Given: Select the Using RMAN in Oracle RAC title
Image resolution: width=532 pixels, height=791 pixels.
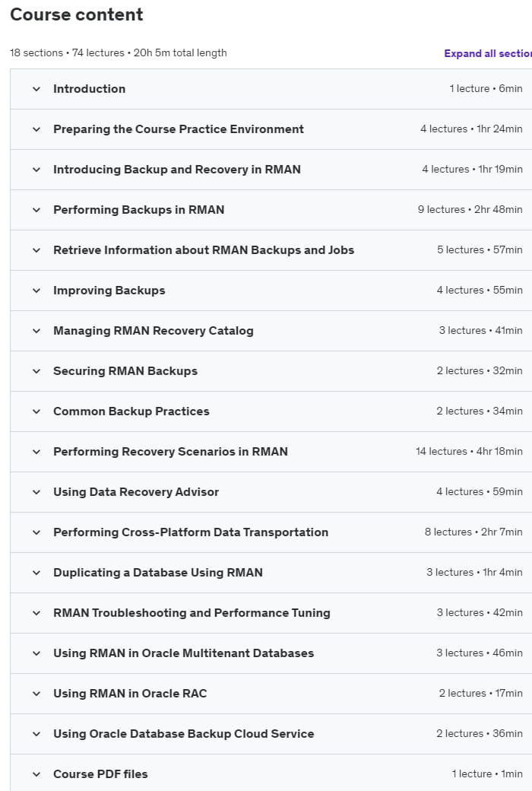Looking at the screenshot, I should [130, 694].
